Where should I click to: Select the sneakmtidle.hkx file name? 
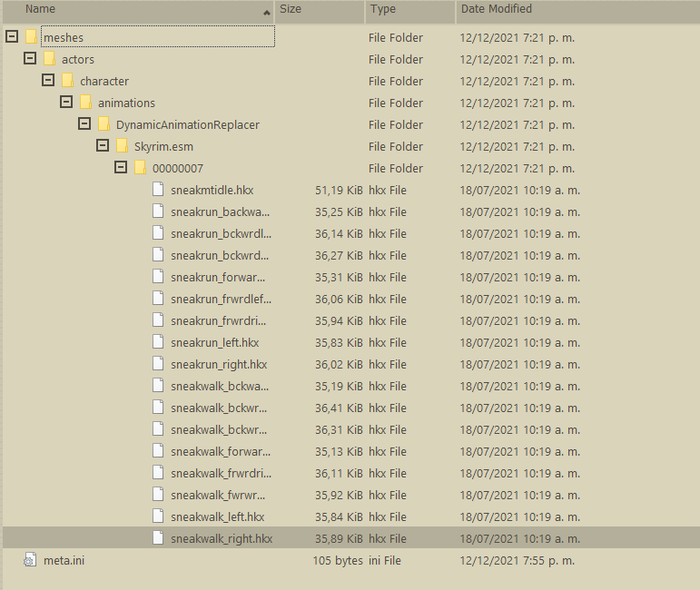(x=212, y=190)
